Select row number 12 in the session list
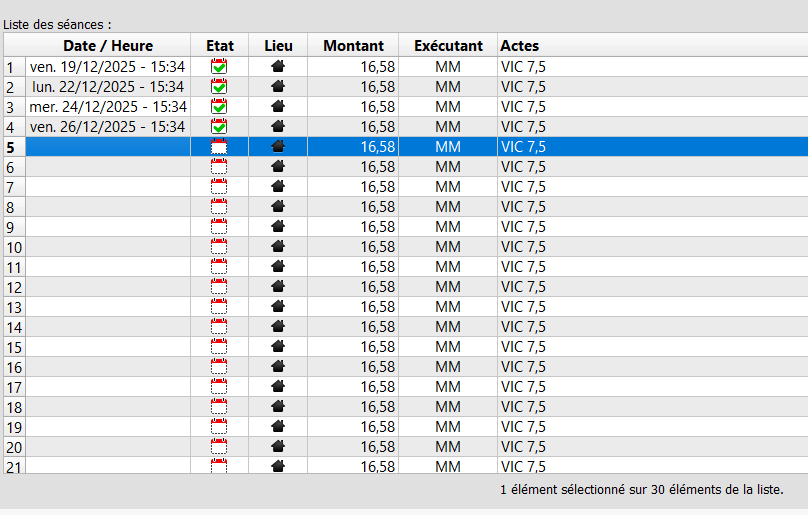808x515 pixels. [14, 287]
